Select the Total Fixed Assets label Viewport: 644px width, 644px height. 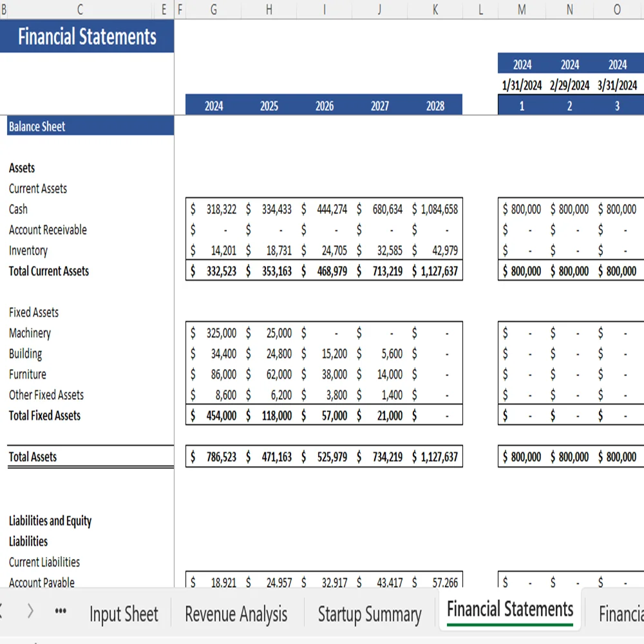point(44,415)
